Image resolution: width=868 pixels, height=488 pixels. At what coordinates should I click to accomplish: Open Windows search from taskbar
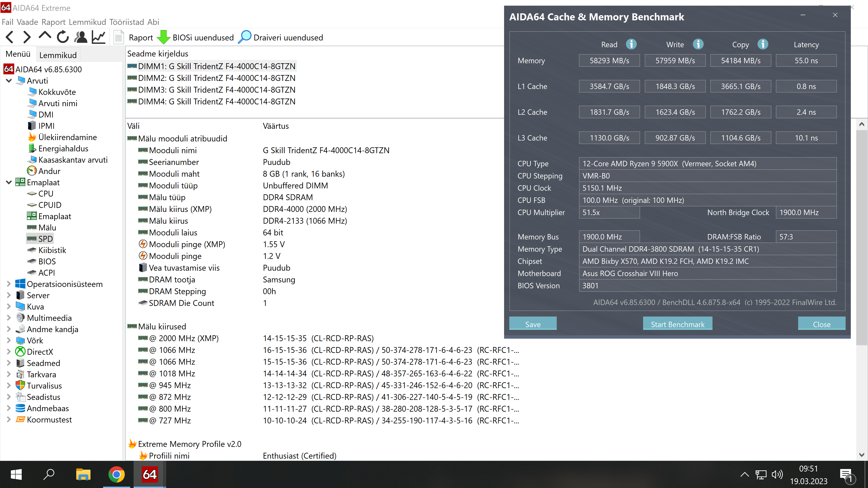(x=49, y=474)
